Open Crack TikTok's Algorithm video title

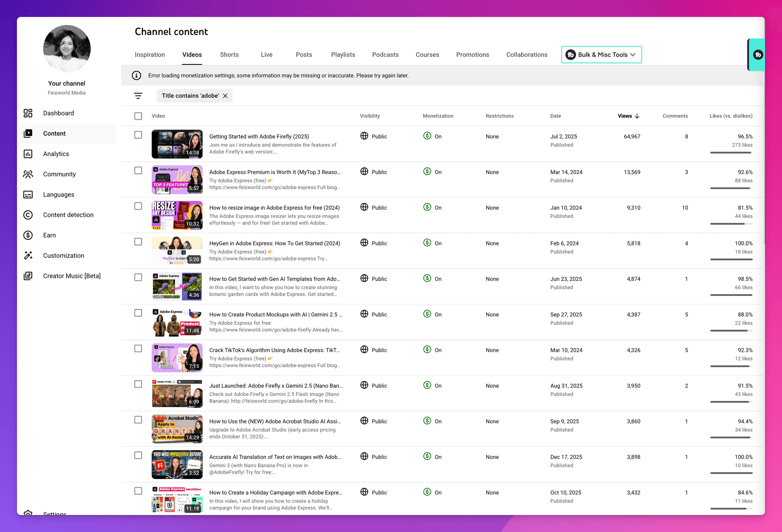point(275,350)
